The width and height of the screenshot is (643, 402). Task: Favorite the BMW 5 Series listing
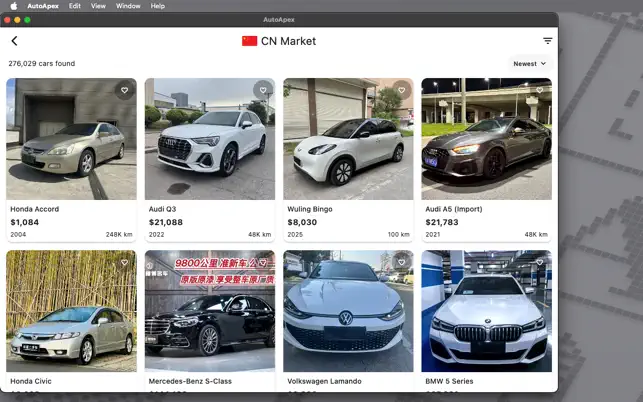coord(540,263)
